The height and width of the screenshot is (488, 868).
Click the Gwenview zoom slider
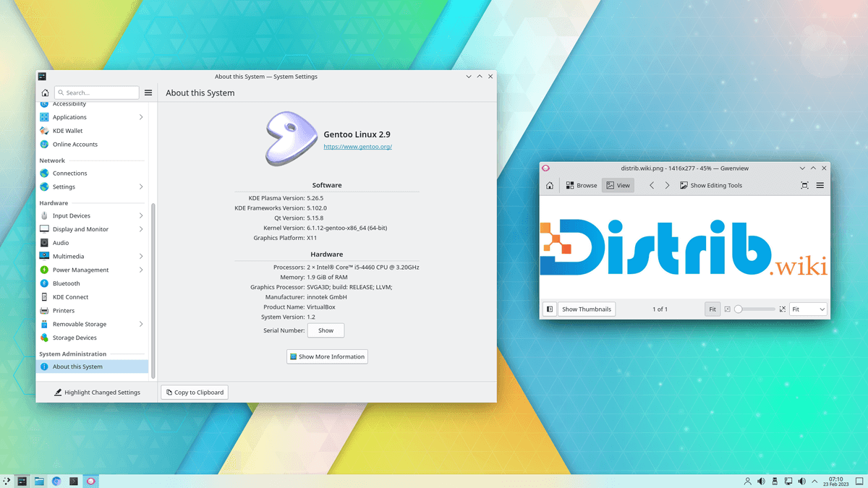tap(754, 309)
